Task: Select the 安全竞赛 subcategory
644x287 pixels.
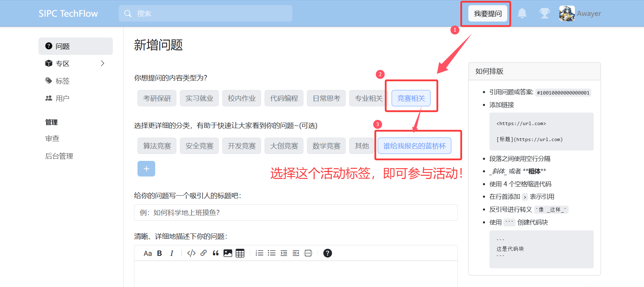Action: [x=199, y=146]
